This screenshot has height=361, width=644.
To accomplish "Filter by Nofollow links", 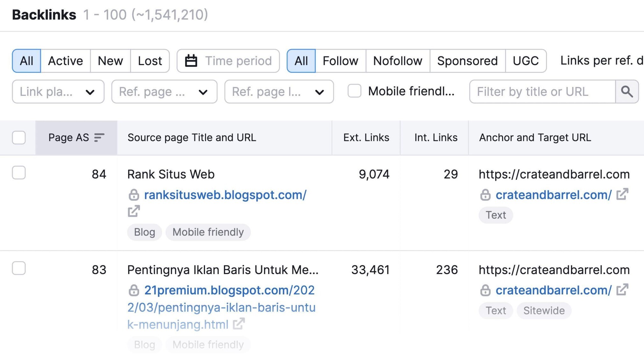I will [x=398, y=61].
